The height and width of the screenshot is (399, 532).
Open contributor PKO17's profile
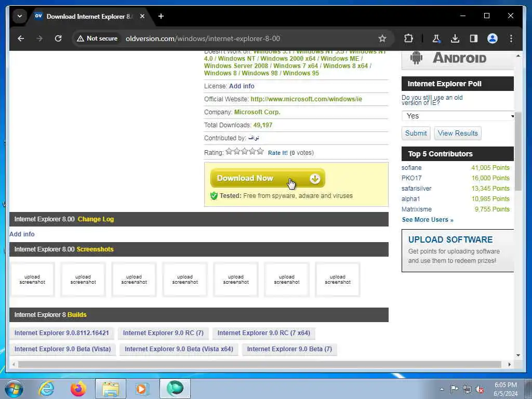411,178
